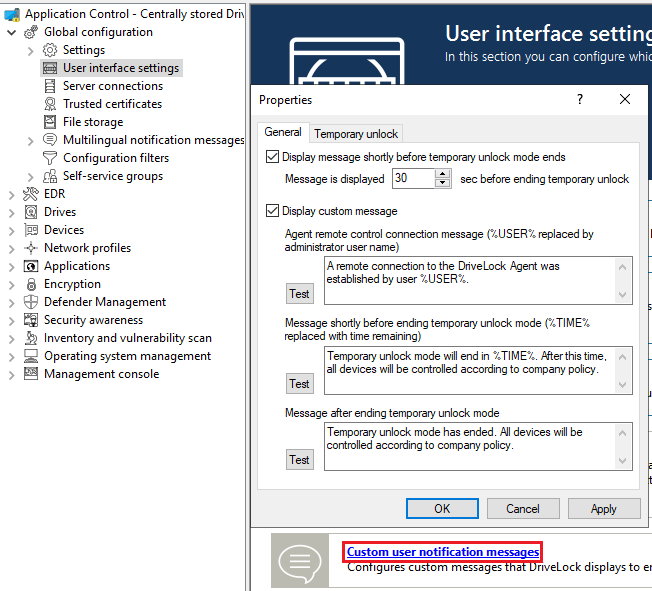
Task: Open the Security awareness icon
Action: 31,320
